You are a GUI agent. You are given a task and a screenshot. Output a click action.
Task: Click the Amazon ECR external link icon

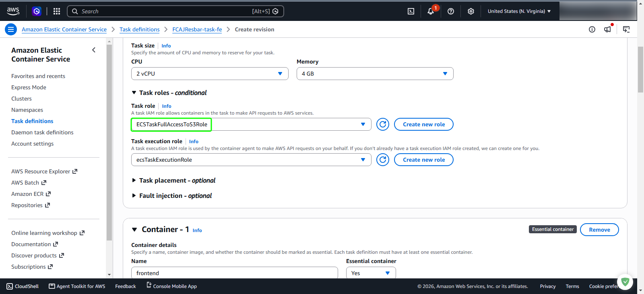tap(48, 194)
